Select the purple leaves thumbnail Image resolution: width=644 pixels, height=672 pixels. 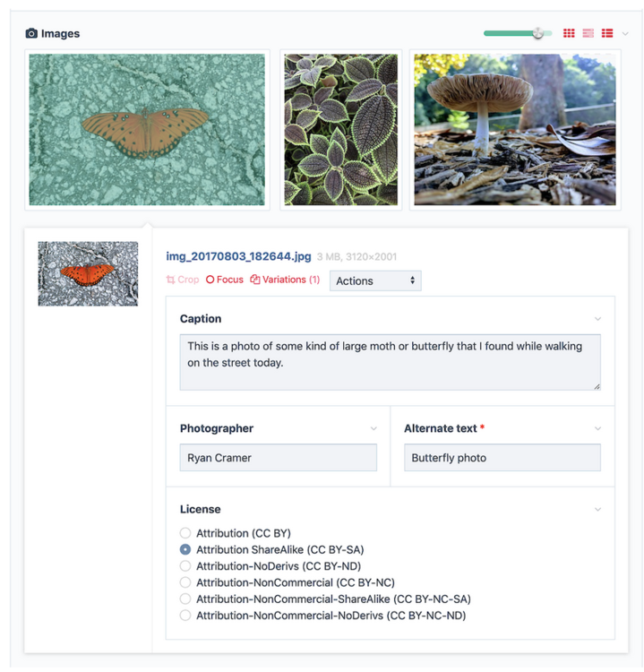click(340, 130)
